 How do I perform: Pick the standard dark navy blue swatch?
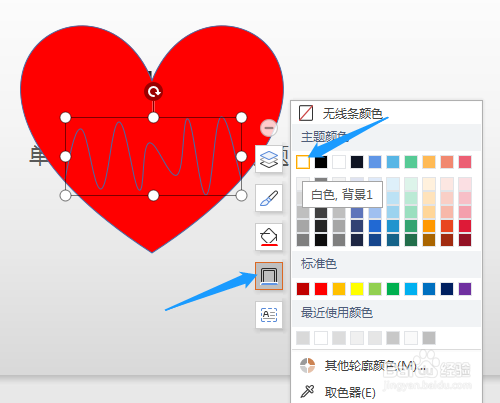click(x=447, y=289)
